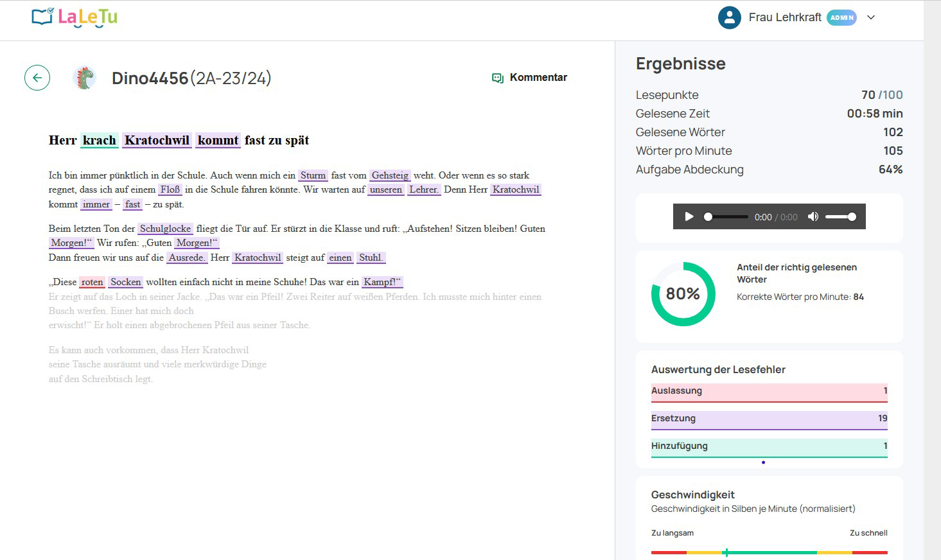This screenshot has width=941, height=560.
Task: Expand the Frau Lehrkraft account dropdown
Action: [x=871, y=17]
